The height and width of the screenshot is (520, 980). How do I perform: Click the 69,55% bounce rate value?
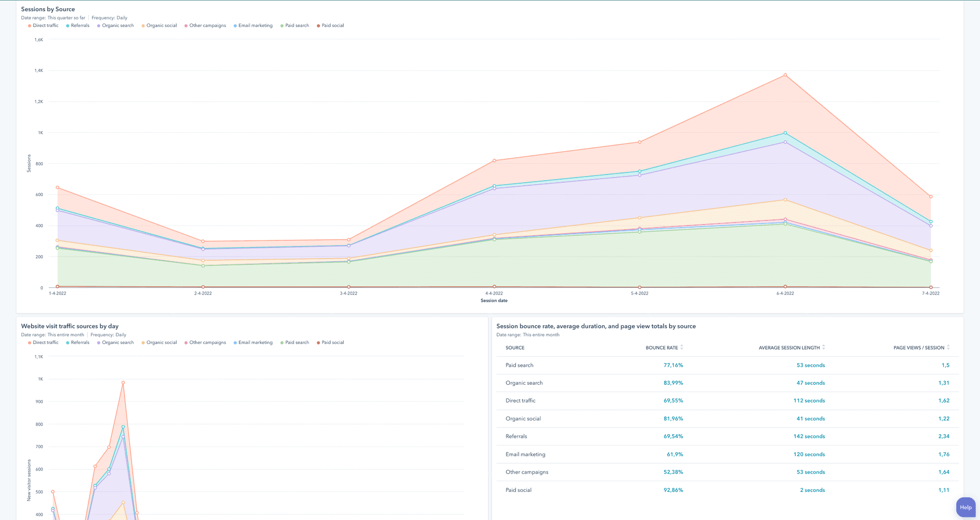click(673, 401)
